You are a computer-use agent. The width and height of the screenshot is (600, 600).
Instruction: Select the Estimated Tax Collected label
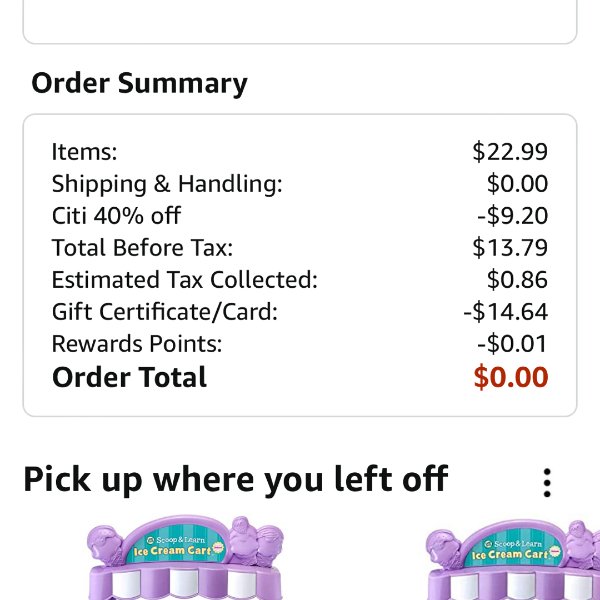[184, 280]
